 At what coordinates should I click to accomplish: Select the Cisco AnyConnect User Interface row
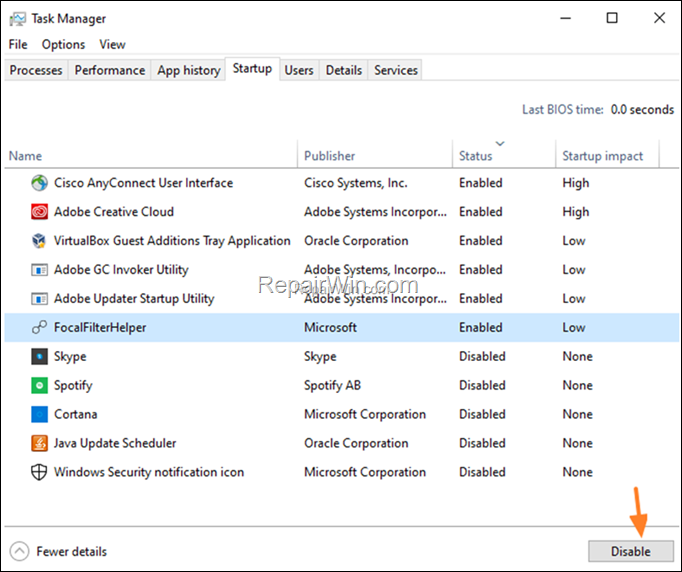[342, 183]
